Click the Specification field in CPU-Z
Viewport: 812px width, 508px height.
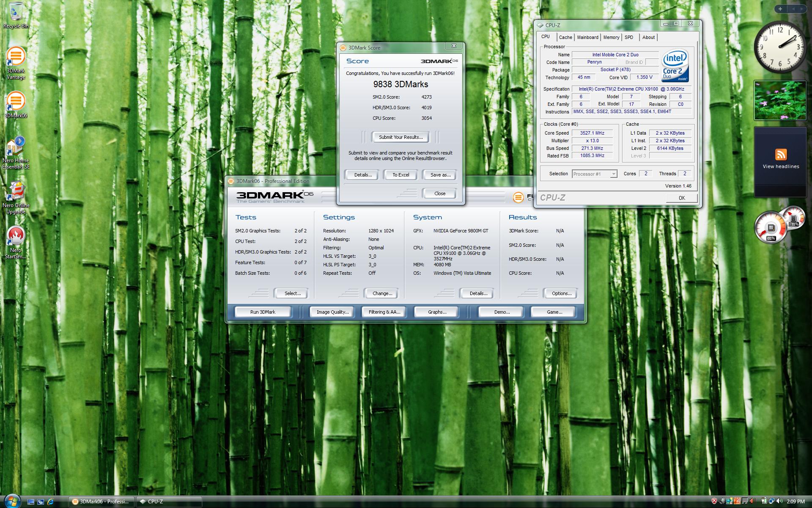click(631, 89)
